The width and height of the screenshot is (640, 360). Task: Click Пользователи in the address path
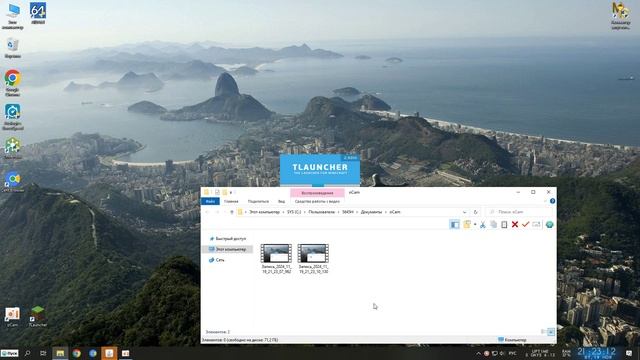322,212
